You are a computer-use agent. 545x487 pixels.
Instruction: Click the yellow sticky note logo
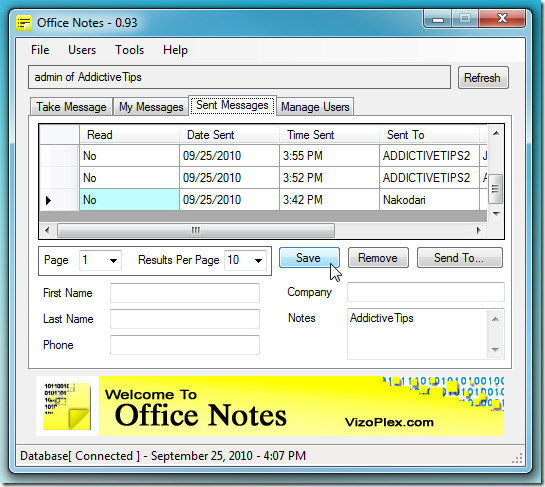[x=67, y=406]
